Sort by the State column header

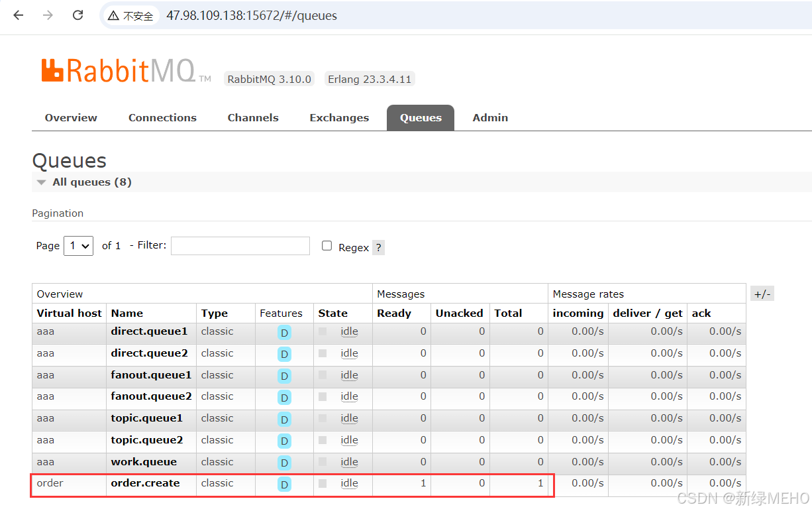click(x=332, y=313)
